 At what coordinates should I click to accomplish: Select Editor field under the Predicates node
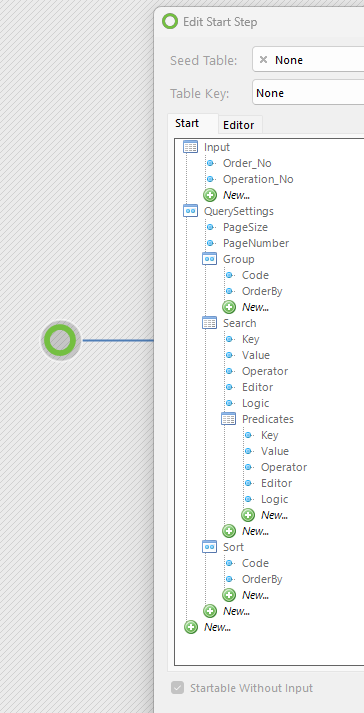[x=277, y=483]
